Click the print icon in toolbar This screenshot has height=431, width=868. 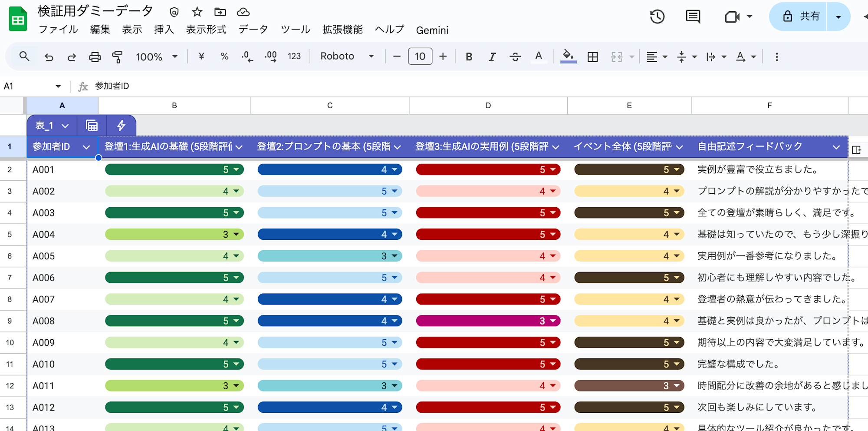pos(95,57)
